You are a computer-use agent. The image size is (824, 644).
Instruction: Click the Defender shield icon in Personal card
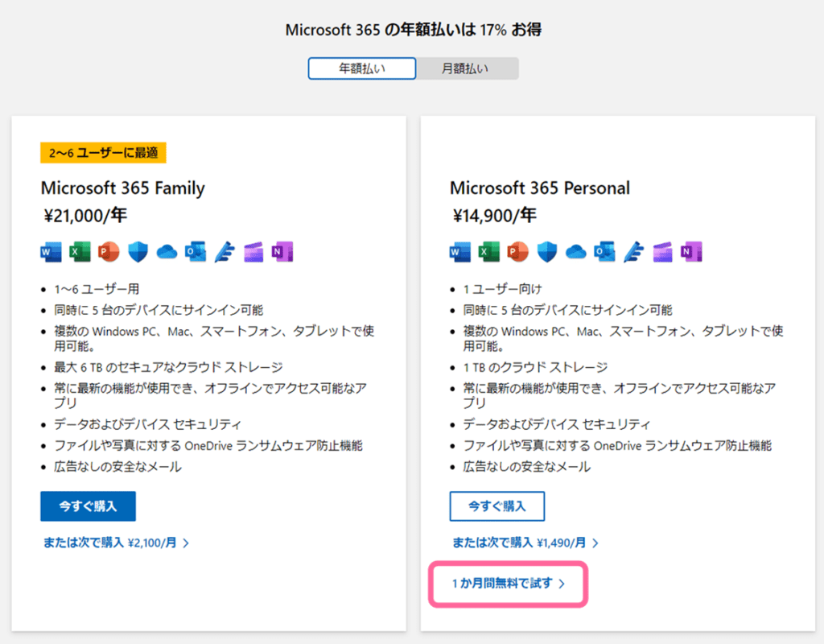547,252
